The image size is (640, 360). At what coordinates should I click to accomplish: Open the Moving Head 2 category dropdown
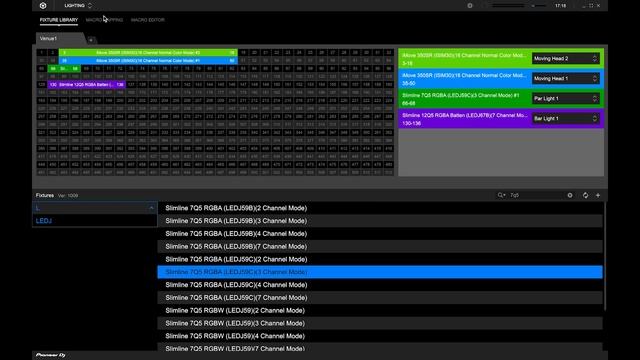click(x=566, y=58)
